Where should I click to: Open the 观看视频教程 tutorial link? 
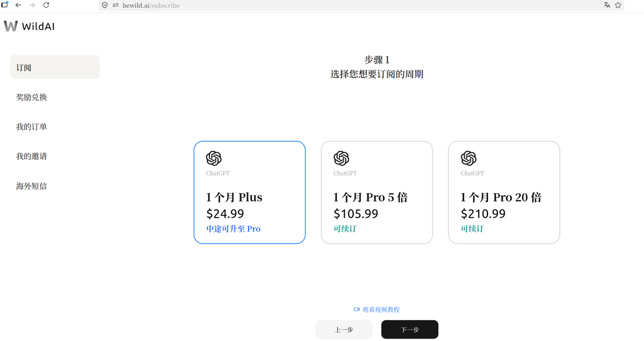(380, 310)
